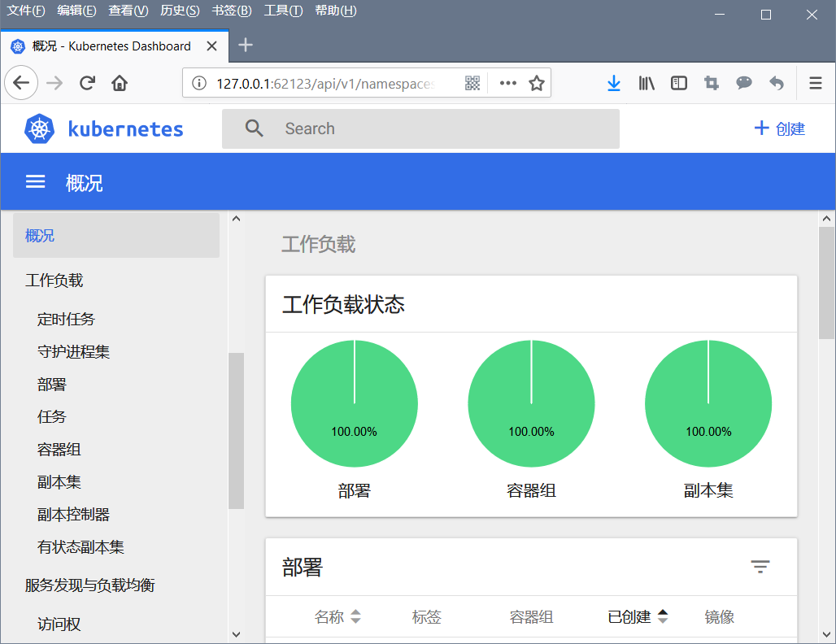Click the 容器组 table column header

point(531,617)
